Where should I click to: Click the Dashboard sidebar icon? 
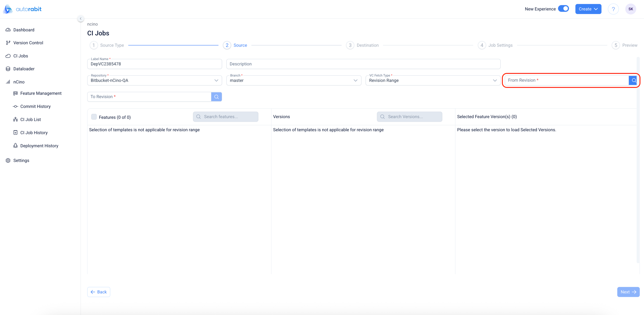pos(8,30)
